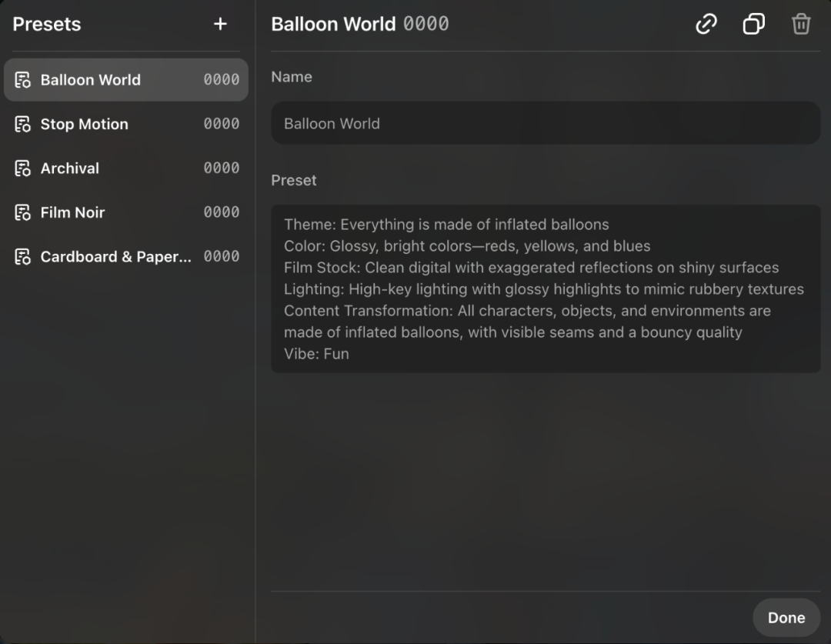
Task: Delete preset using trash icon
Action: 801,24
